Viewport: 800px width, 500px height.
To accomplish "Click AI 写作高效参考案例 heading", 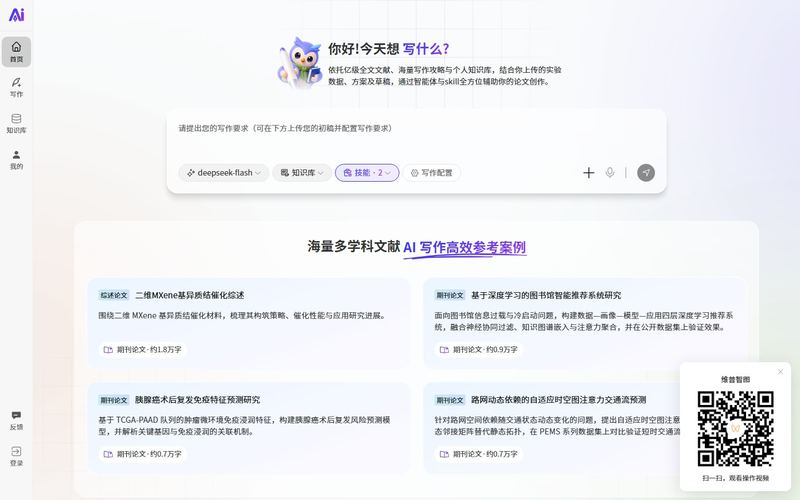I will (464, 247).
